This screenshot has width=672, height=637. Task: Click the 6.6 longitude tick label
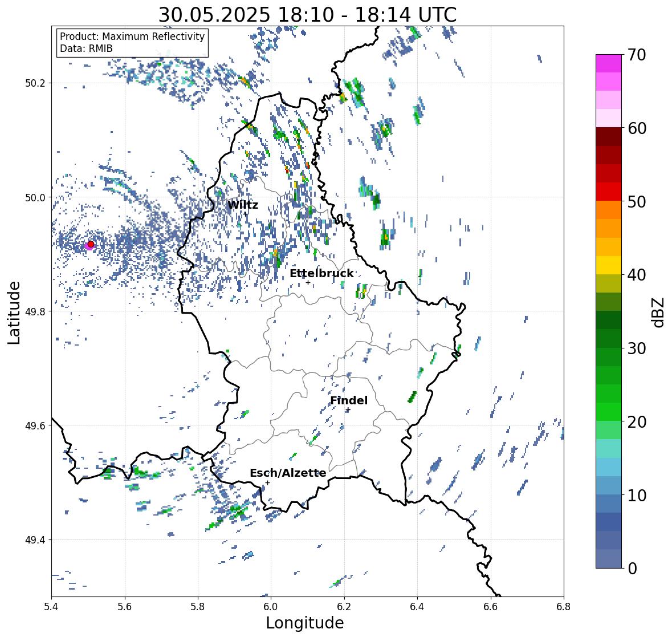pos(490,607)
